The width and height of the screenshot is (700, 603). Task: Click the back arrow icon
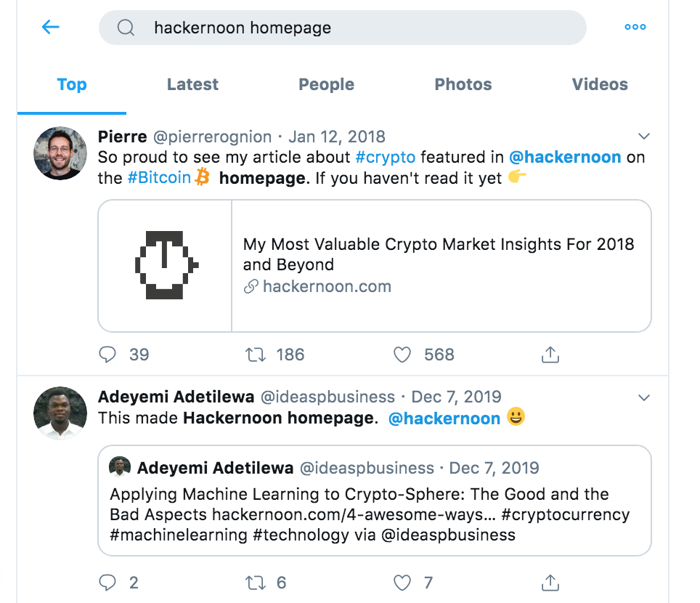pos(50,28)
